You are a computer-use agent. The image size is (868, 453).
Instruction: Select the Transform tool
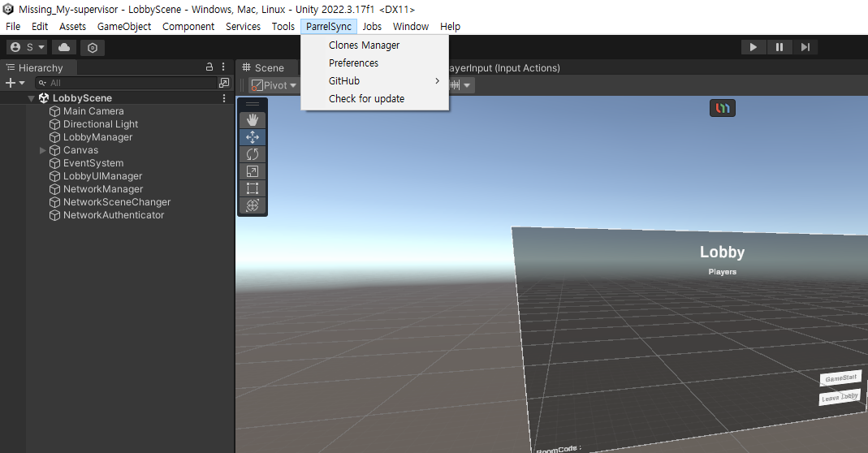click(253, 205)
